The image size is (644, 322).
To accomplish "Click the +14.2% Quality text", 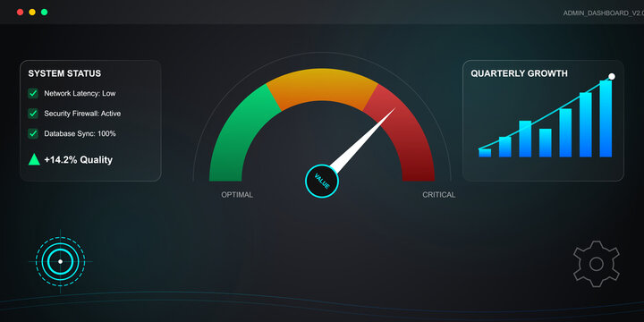I will coord(79,160).
